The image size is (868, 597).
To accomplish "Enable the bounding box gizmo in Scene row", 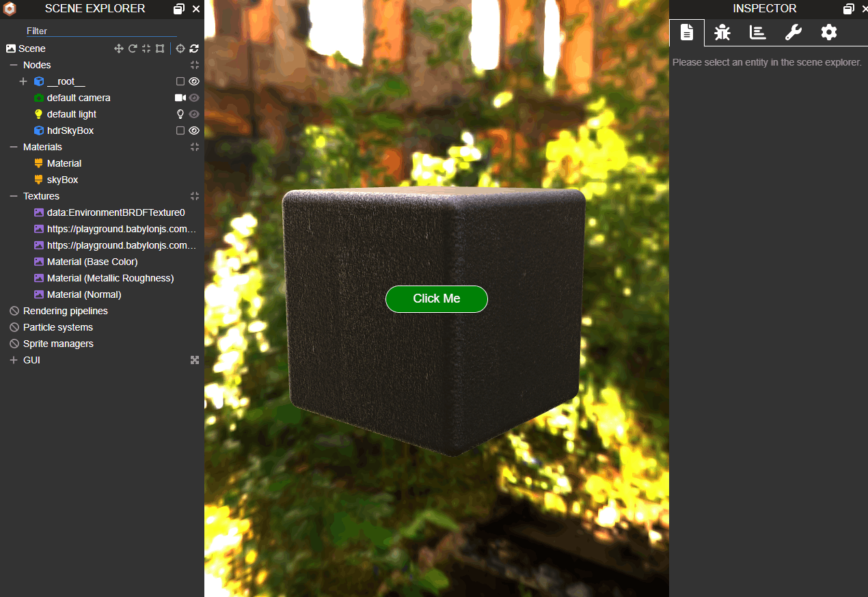I will 160,48.
